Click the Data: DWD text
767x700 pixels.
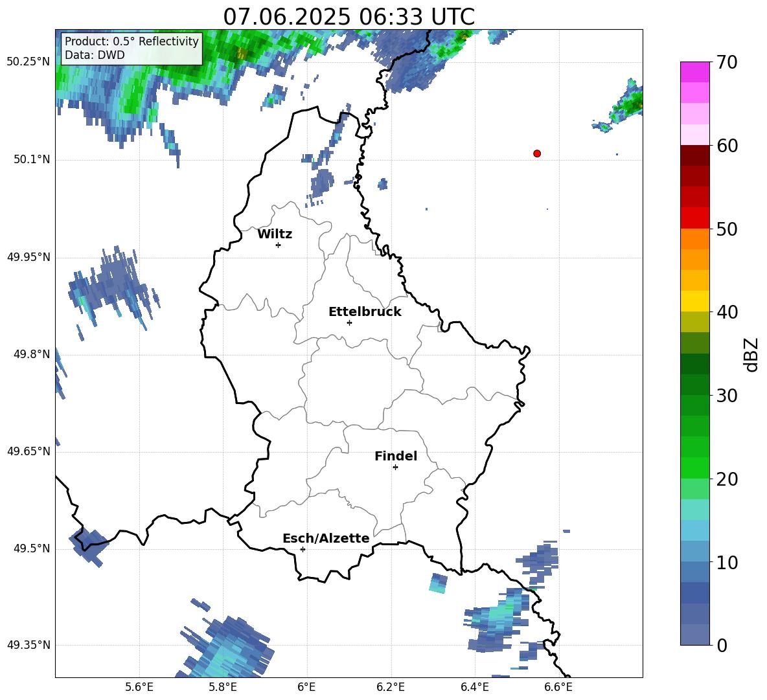(95, 55)
